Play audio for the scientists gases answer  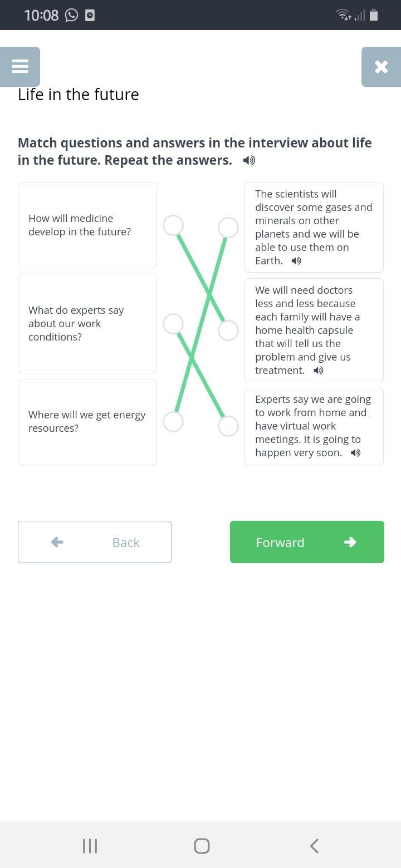click(x=296, y=261)
